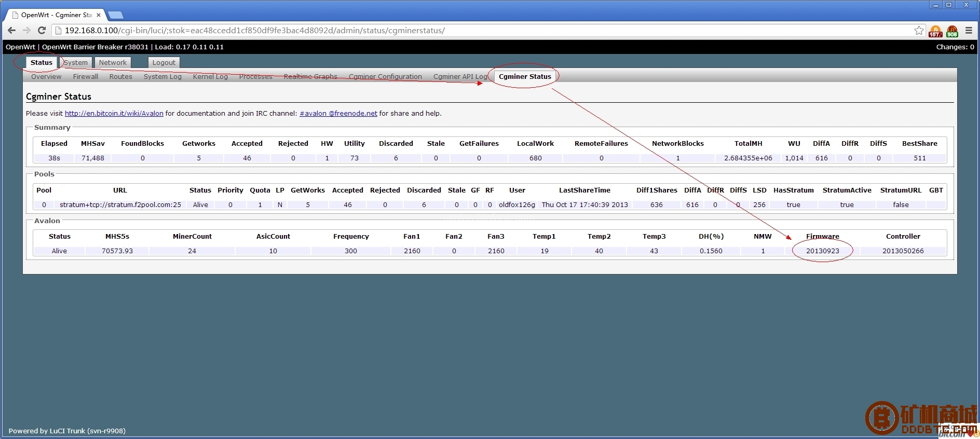Close the OpenWrt Cgminer Status browser tab
980x439 pixels.
[99, 15]
